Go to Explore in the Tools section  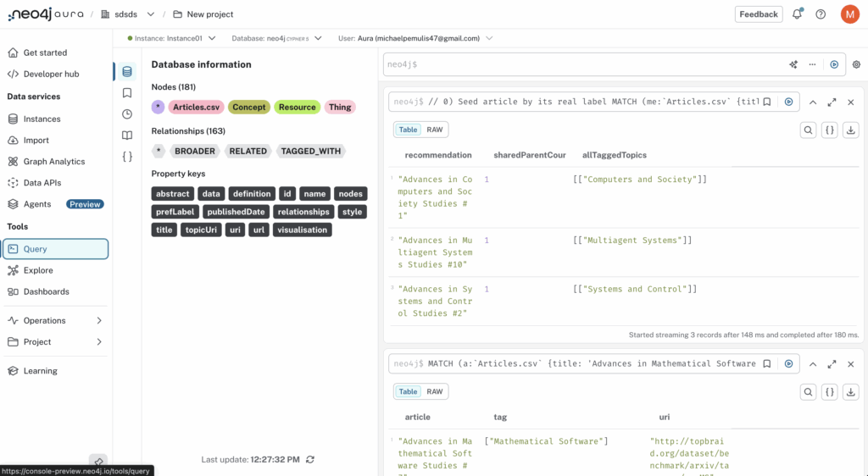coord(38,270)
